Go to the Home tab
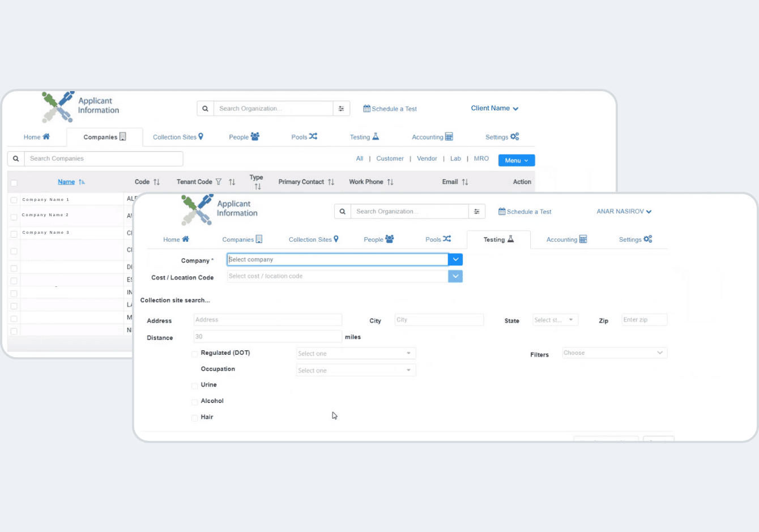Screen dimensions: 759x532 (x=176, y=239)
